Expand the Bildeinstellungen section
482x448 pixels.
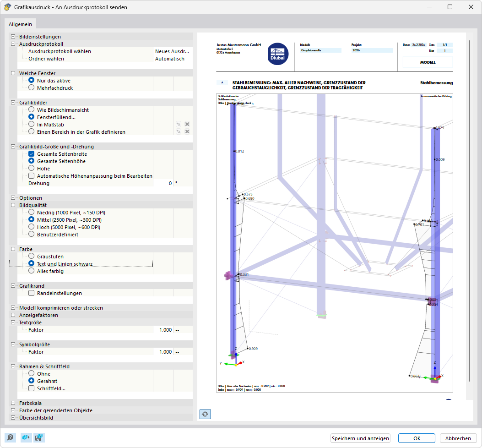pyautogui.click(x=13, y=37)
